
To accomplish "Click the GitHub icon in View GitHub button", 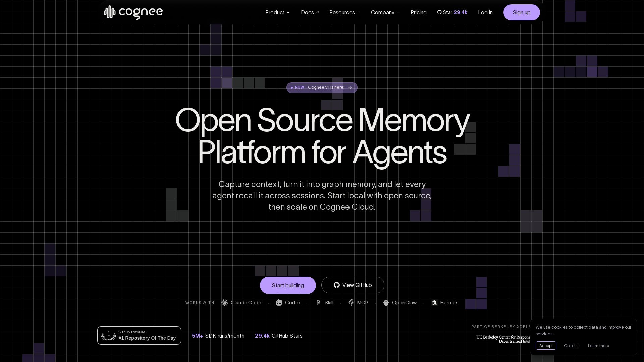I will 337,285.
